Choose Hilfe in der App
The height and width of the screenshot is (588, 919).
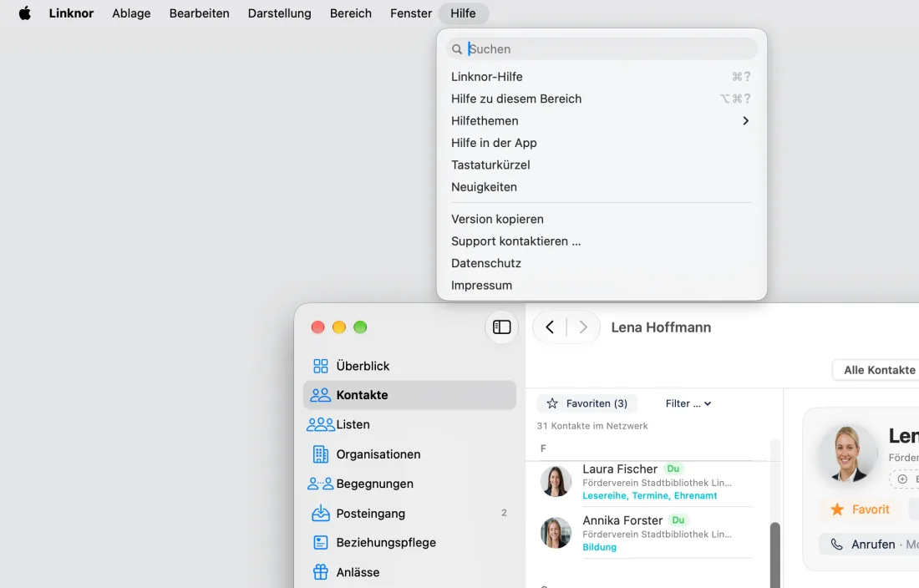click(x=602, y=143)
